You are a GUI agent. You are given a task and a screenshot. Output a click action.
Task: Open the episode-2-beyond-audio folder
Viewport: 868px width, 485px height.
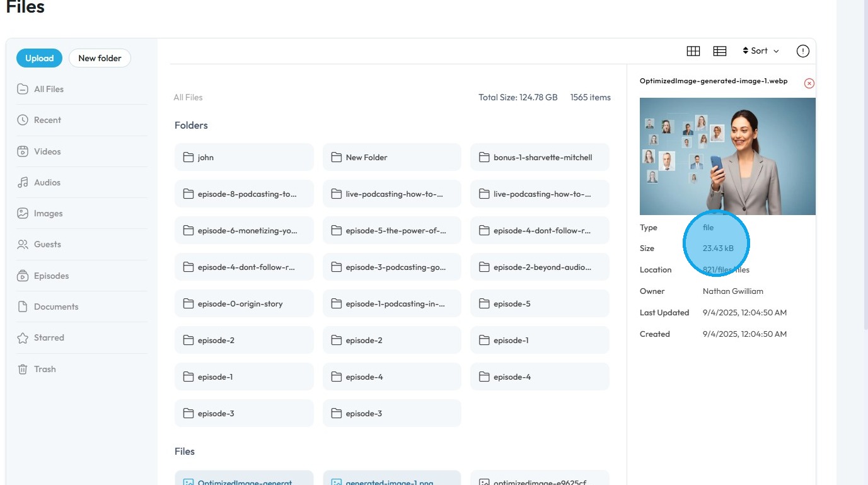point(540,267)
